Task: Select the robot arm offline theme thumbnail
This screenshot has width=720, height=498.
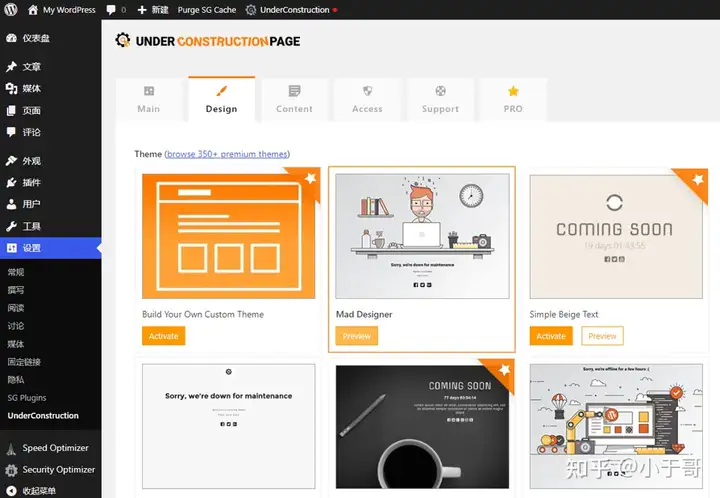Action: coord(616,426)
